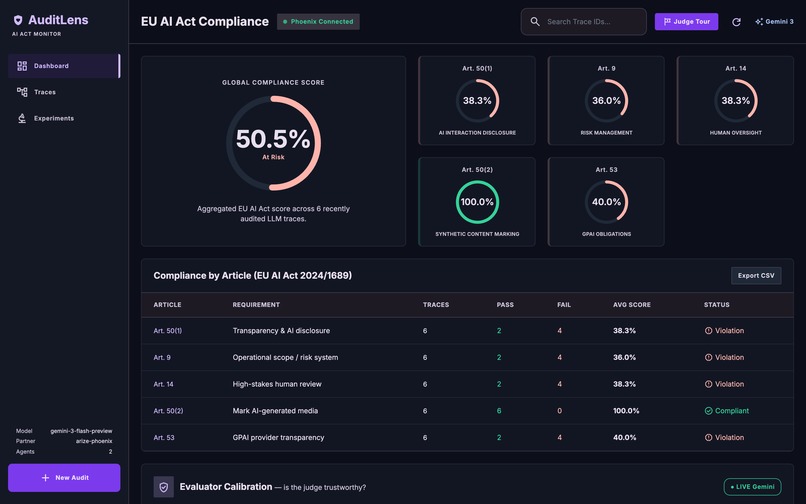Image resolution: width=806 pixels, height=504 pixels.
Task: Export compliance table as CSV
Action: click(756, 276)
